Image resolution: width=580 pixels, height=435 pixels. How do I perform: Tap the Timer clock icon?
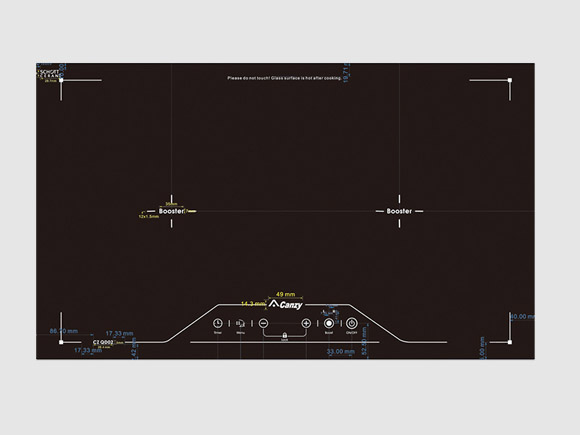pos(218,323)
